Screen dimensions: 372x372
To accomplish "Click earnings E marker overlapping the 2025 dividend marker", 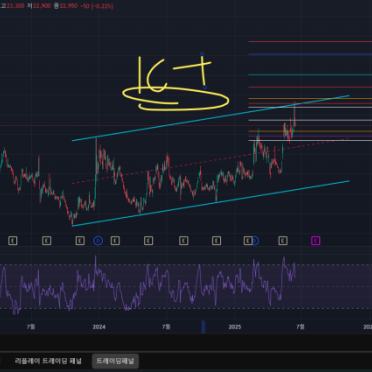I will 248,240.
